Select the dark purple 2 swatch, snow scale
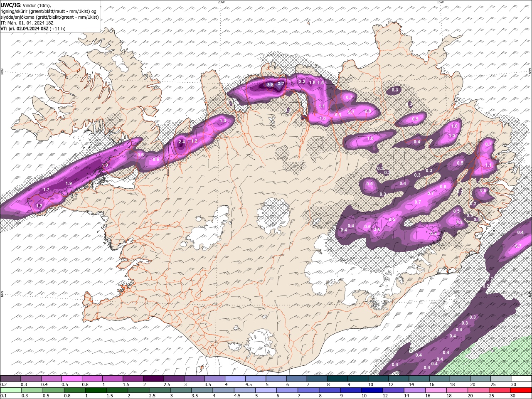 (x=153, y=379)
